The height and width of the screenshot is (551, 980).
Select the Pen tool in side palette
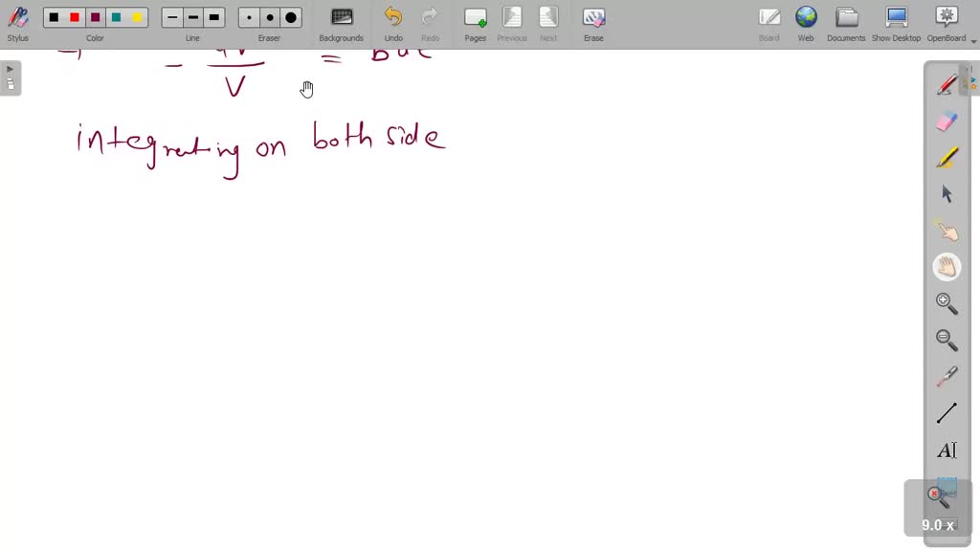[947, 85]
